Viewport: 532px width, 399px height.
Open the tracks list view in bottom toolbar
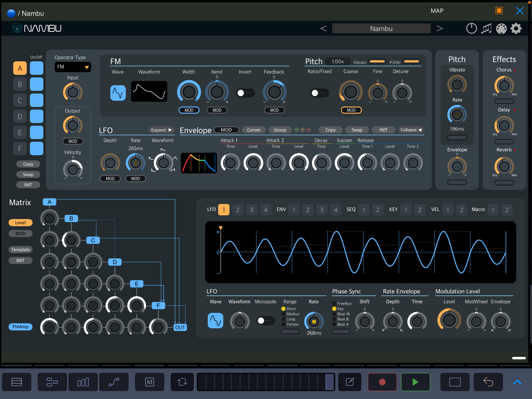[17, 382]
